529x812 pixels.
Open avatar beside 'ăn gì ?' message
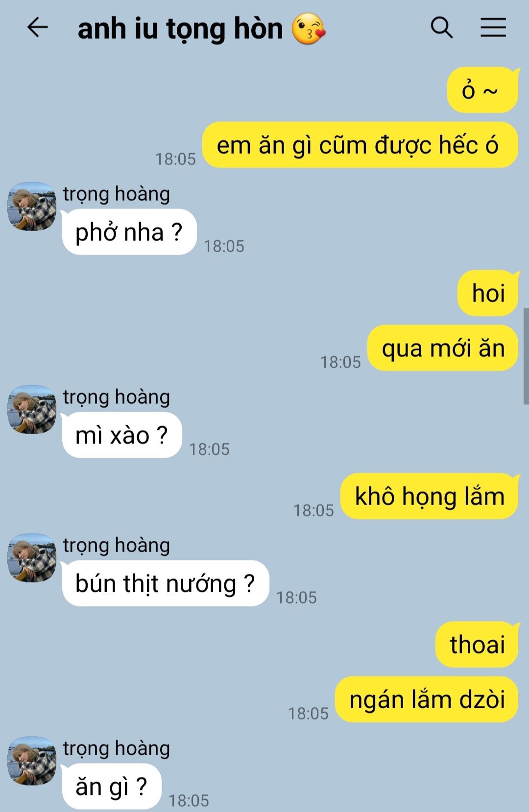pyautogui.click(x=32, y=761)
